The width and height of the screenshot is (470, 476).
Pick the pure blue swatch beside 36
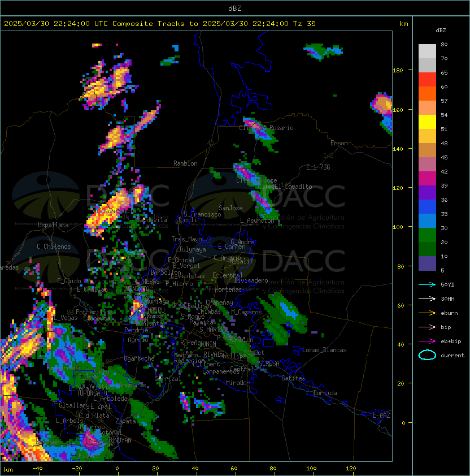tap(427, 207)
